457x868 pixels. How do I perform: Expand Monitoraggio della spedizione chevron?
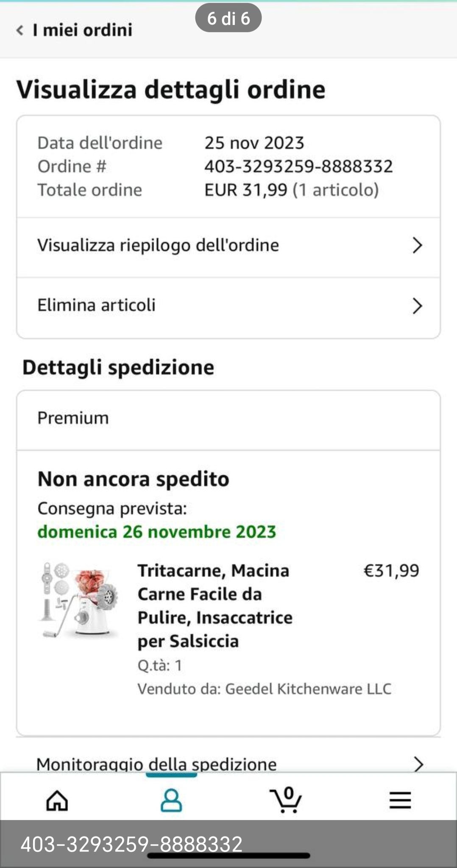point(418,764)
